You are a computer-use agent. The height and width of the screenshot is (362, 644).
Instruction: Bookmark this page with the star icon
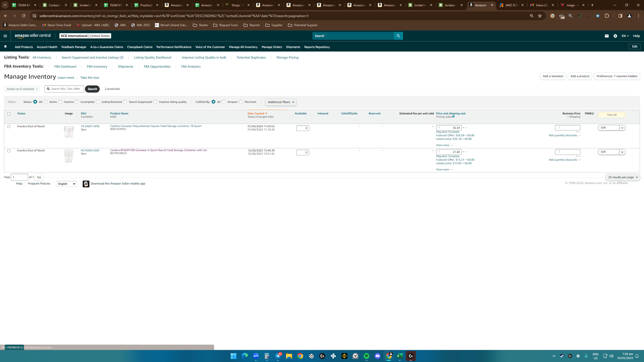[x=540, y=16]
